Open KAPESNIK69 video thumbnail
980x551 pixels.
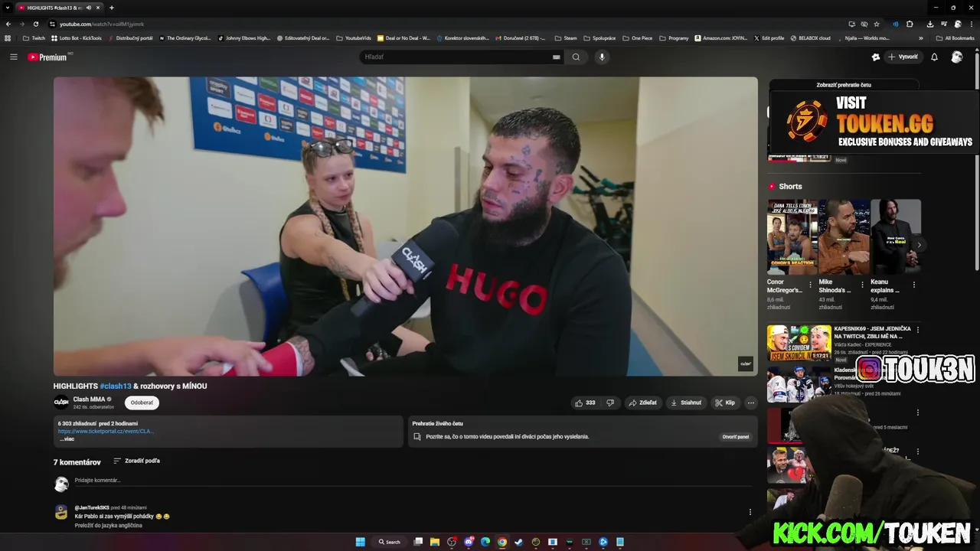point(799,344)
